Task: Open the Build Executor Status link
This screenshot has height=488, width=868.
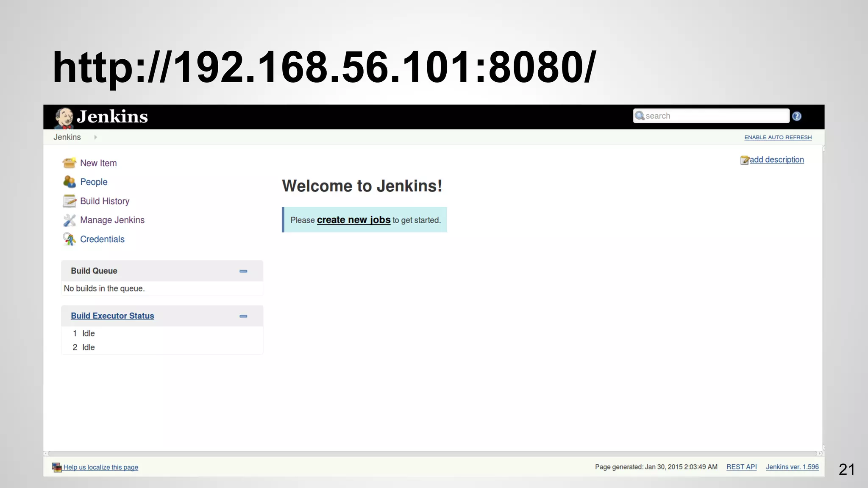Action: (112, 316)
